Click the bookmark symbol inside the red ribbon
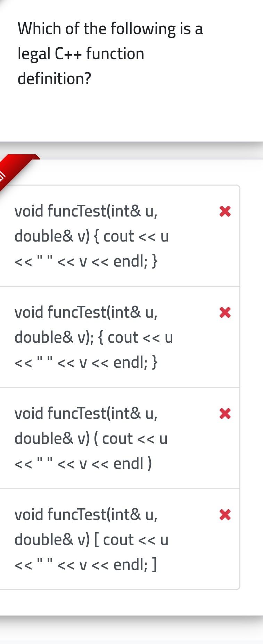Viewport: 263px width, 644px height. [3, 176]
